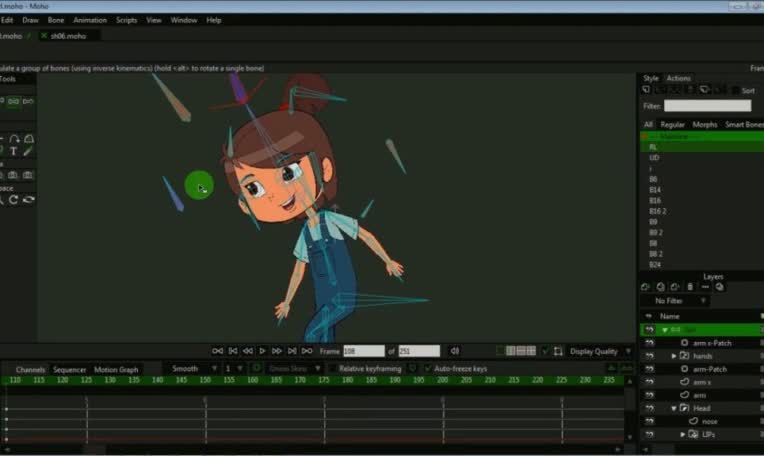Open the Bone menu
The height and width of the screenshot is (456, 764).
[x=56, y=20]
